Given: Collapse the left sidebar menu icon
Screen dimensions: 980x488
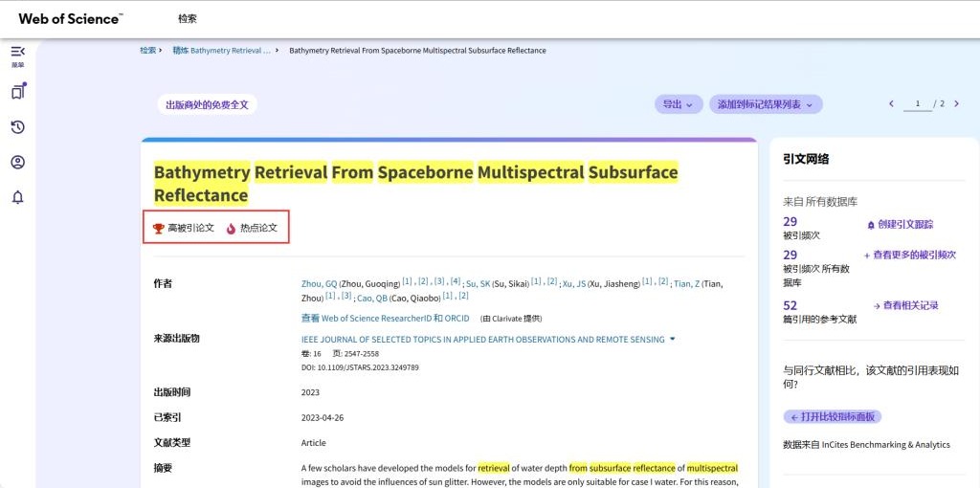Looking at the screenshot, I should coord(17,52).
